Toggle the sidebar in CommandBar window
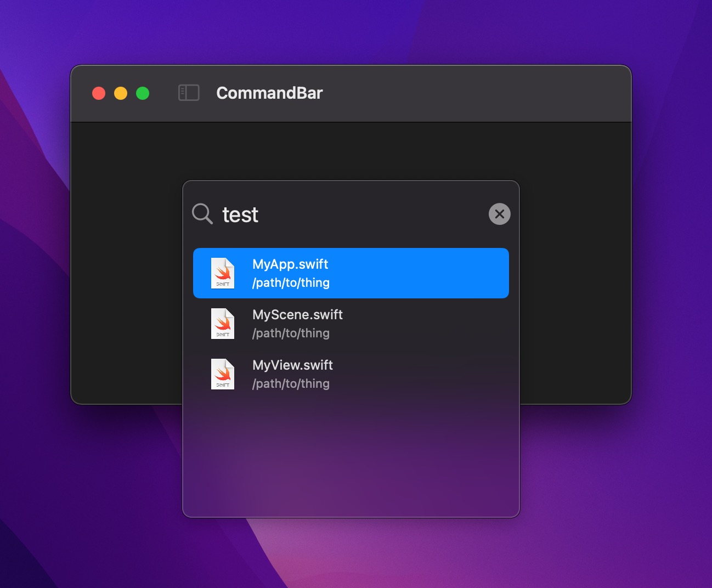This screenshot has width=712, height=588. (189, 93)
